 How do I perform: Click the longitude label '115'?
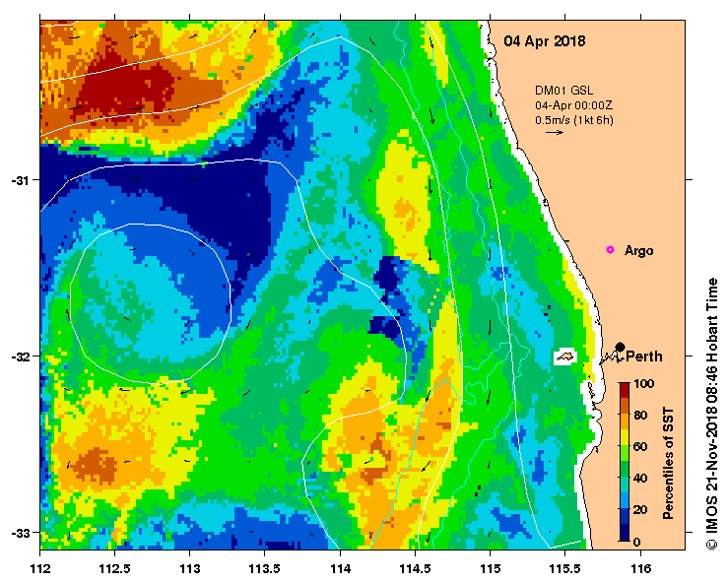pyautogui.click(x=490, y=568)
